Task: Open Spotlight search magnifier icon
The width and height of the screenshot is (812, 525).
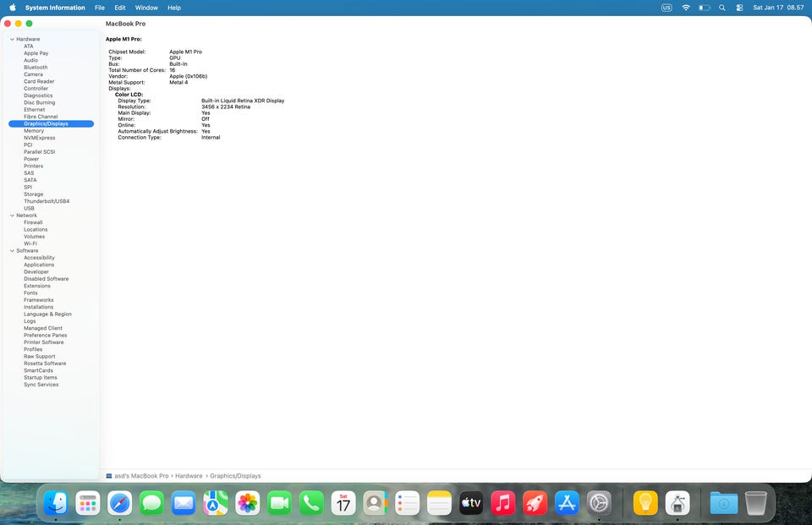Action: (721, 8)
